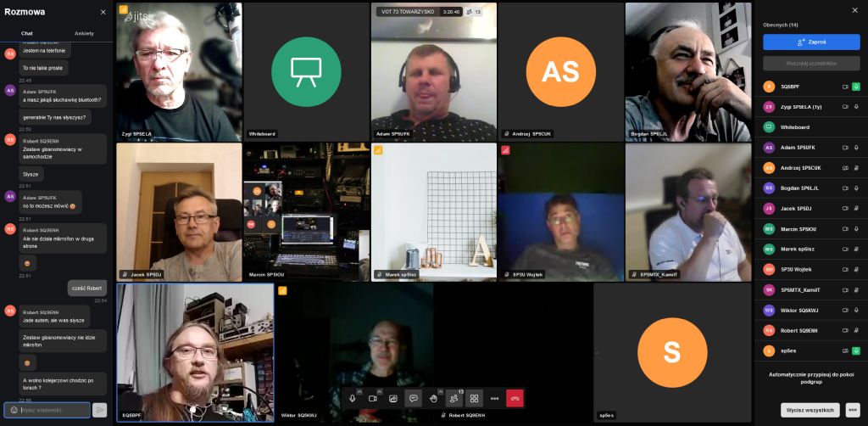
Task: Click SQ5BPF's green microphone in participants list
Action: coord(856,87)
